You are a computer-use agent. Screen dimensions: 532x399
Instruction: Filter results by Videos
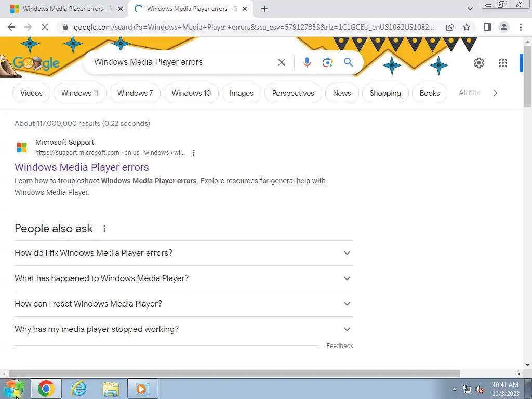31,93
